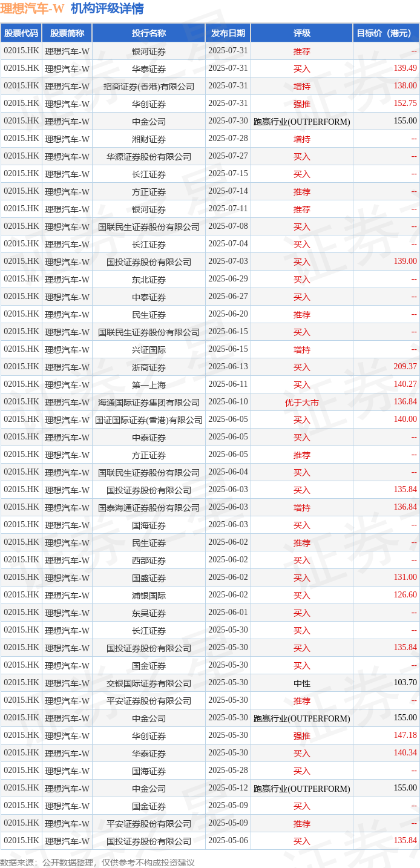Select the 东北证券 broker cell

(148, 280)
